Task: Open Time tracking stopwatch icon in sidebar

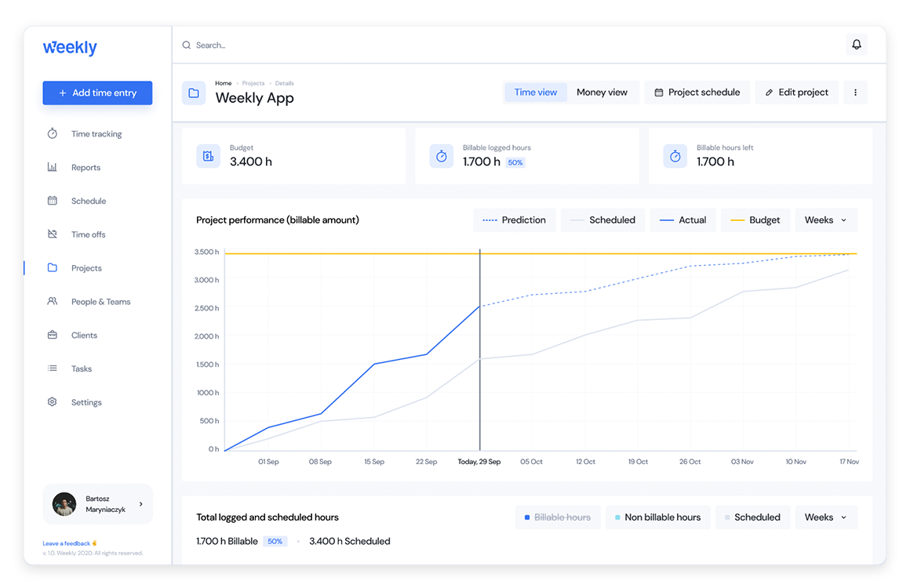Action: click(53, 134)
